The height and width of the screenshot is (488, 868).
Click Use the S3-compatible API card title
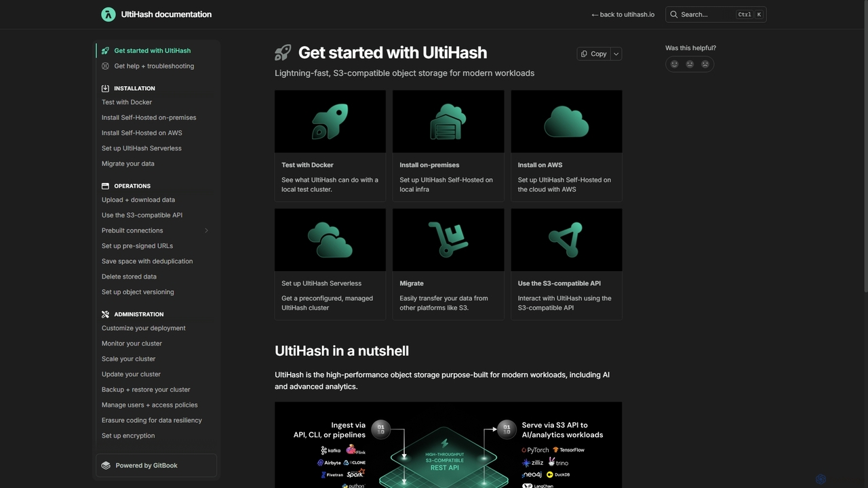(559, 283)
